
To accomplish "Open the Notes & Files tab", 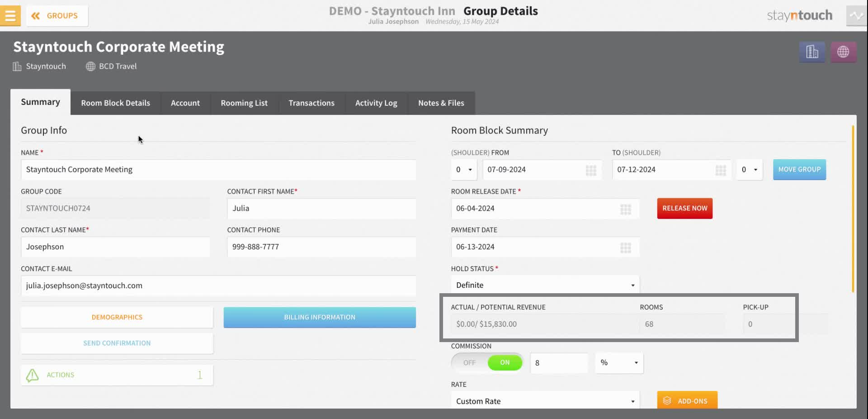I will pos(441,103).
